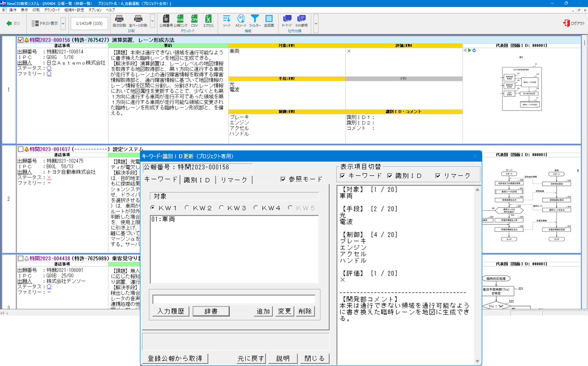Select the KW2 radio button
The height and width of the screenshot is (366, 588).
[187, 208]
